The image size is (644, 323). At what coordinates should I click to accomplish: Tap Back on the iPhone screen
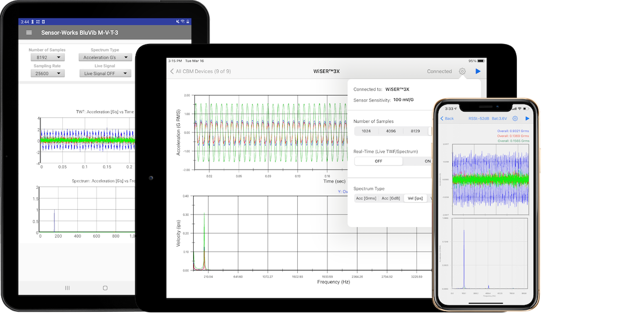pos(447,119)
